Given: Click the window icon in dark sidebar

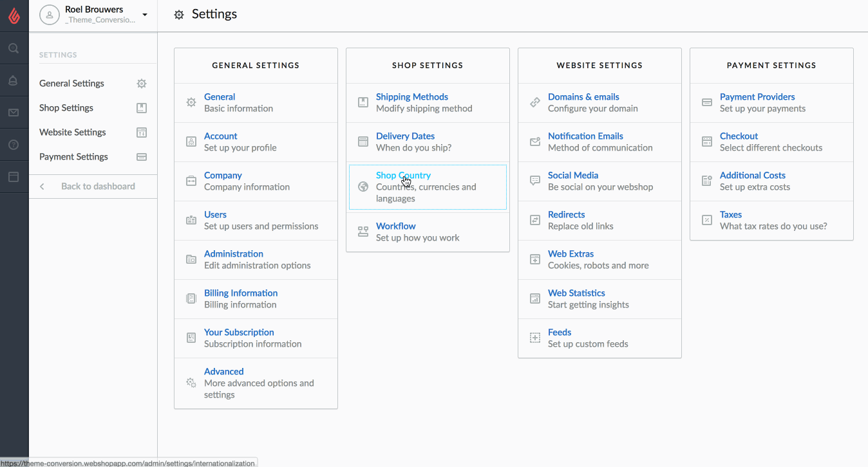Looking at the screenshot, I should pyautogui.click(x=14, y=177).
